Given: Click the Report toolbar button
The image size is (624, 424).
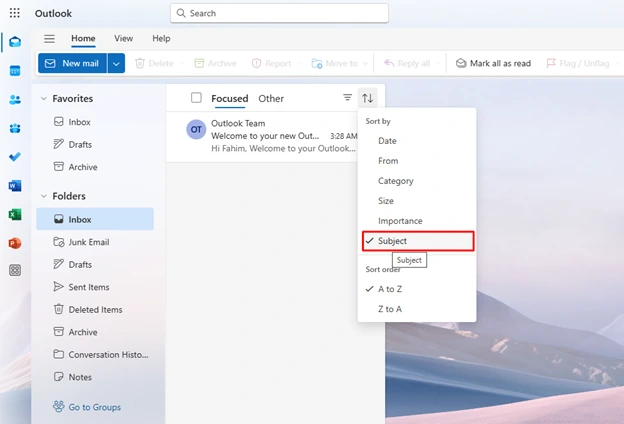Looking at the screenshot, I should coord(272,63).
